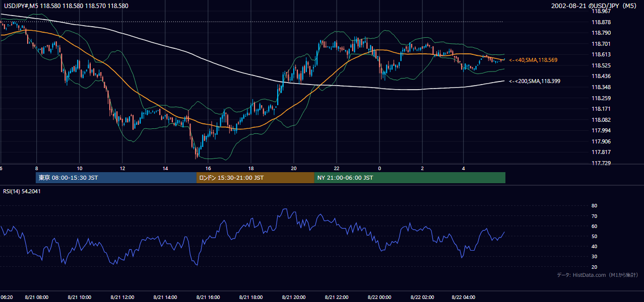
Task: Click the 8/21 18:00 time label
Action: point(251,297)
